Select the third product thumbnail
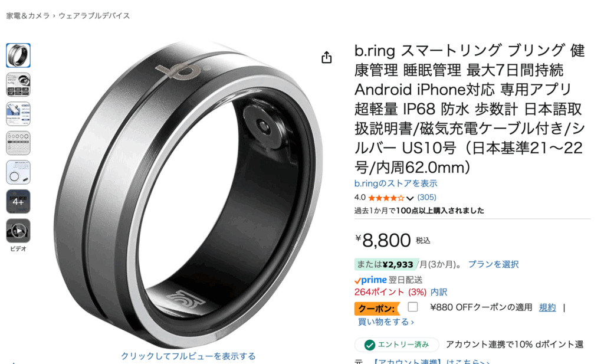Screen dimensions: 604x364 (18, 114)
